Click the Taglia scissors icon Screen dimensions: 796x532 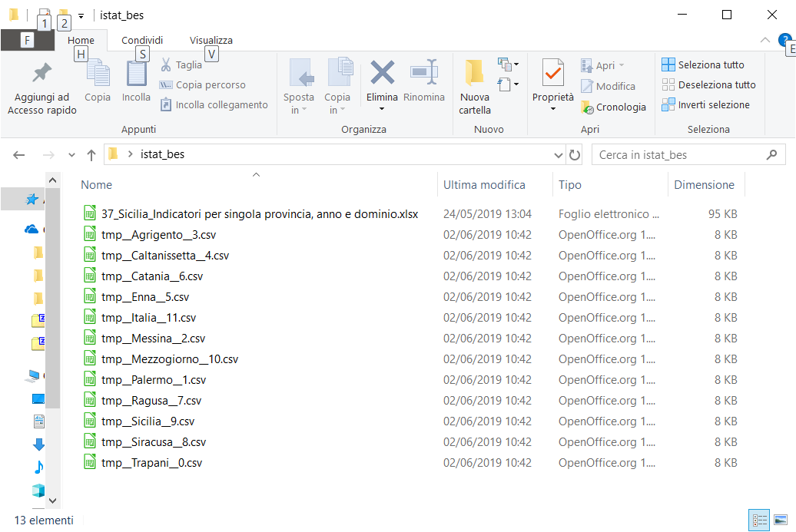click(x=165, y=65)
